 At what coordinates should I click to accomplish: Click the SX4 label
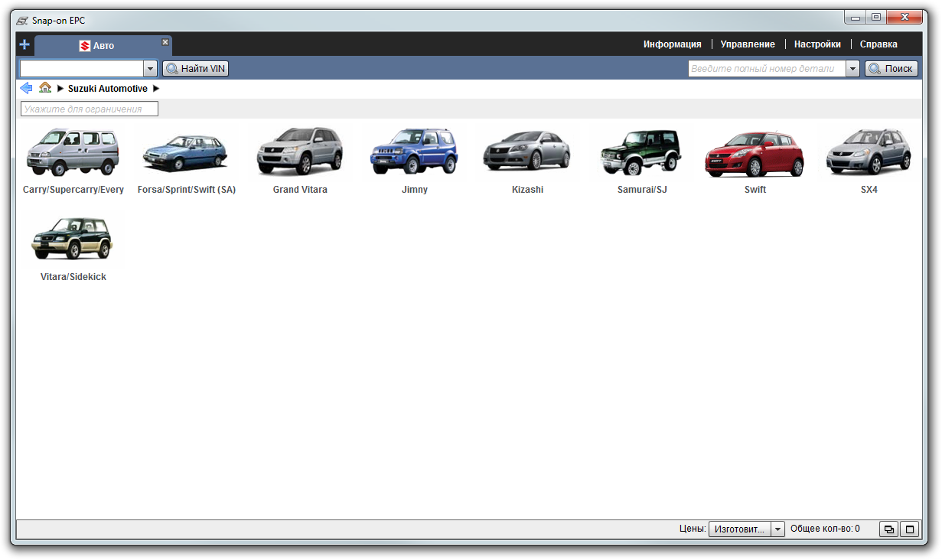tap(869, 190)
